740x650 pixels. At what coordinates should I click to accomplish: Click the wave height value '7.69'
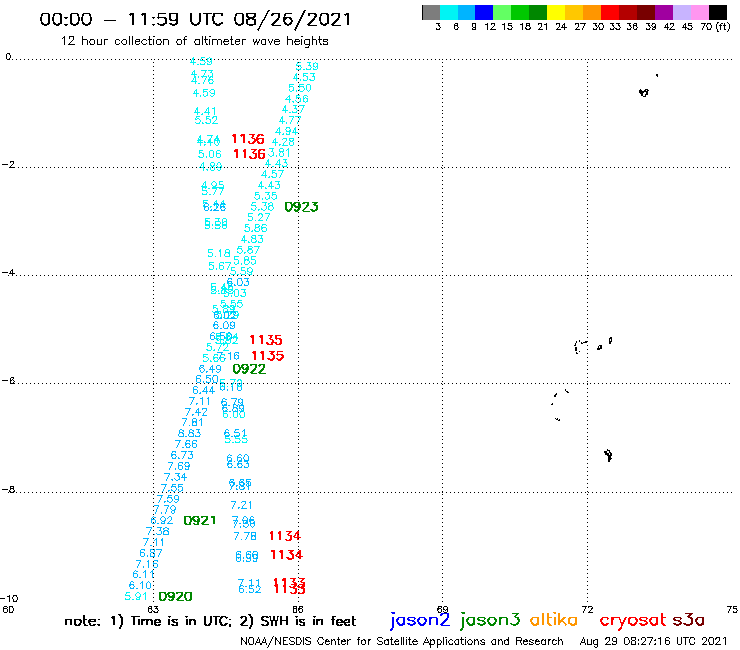[179, 466]
